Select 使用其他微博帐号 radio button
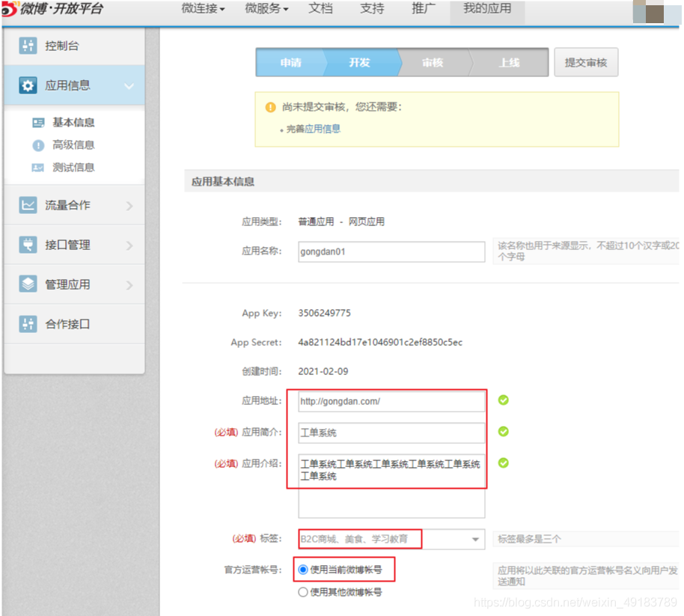Viewport: 684px width, 616px height. click(x=303, y=592)
